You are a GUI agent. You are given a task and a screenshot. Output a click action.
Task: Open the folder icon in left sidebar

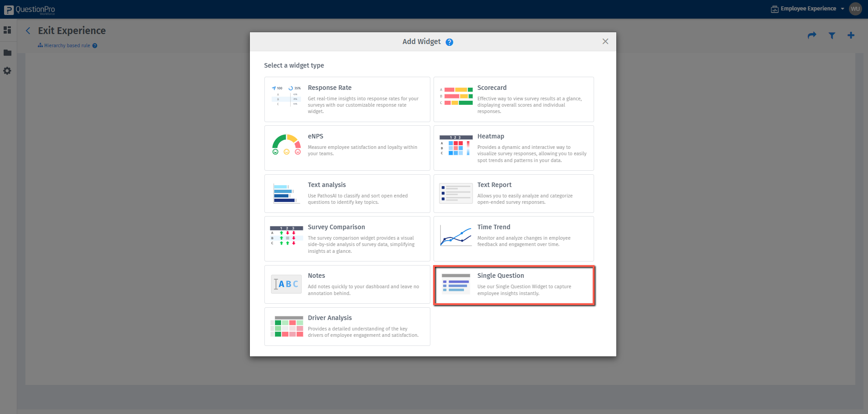7,53
